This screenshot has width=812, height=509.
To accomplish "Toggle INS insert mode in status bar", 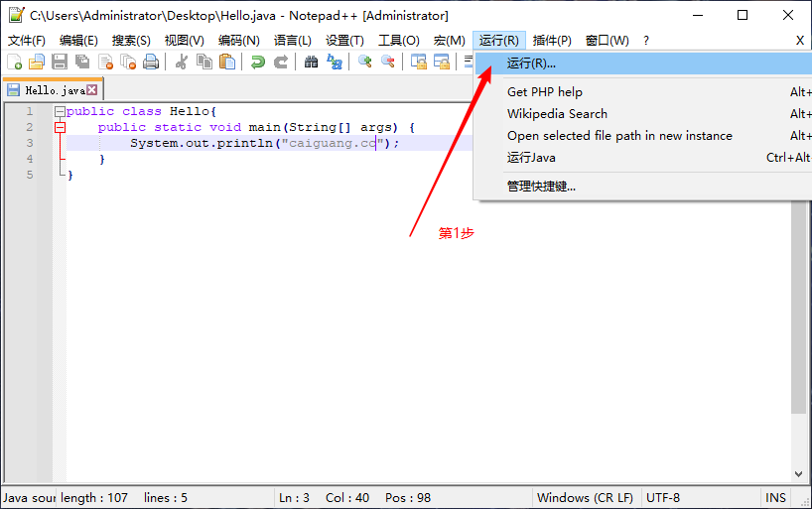I will pyautogui.click(x=775, y=498).
